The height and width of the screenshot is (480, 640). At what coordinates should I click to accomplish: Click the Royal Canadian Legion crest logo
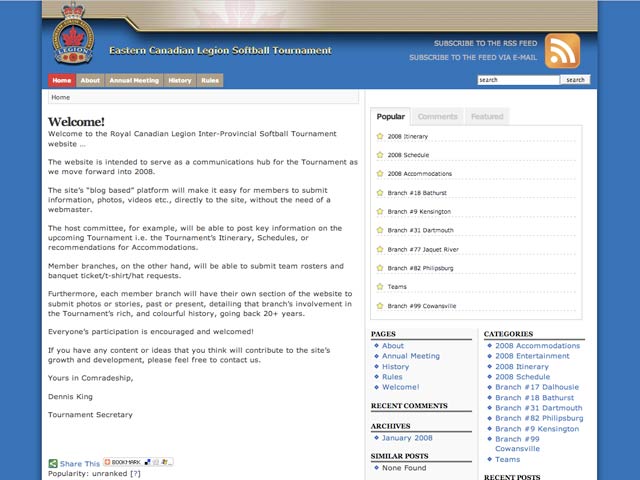tap(73, 34)
